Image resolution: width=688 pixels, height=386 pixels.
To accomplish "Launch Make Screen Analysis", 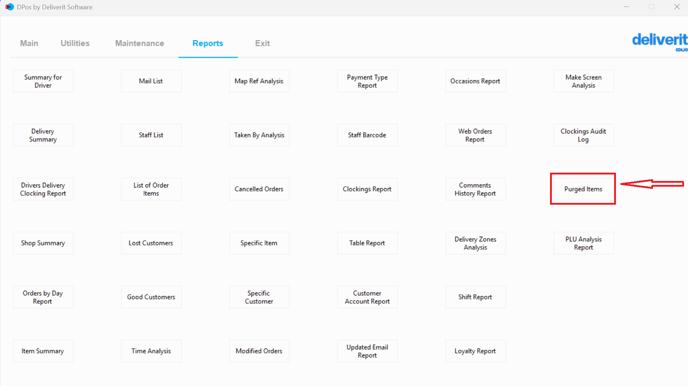I will pos(583,81).
